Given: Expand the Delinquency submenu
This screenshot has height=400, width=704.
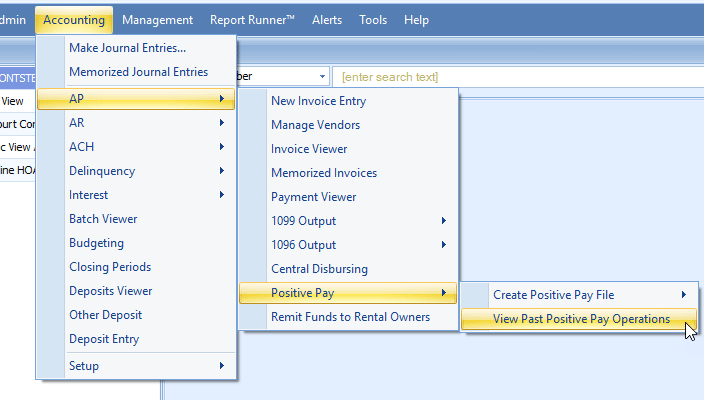Looking at the screenshot, I should pyautogui.click(x=136, y=171).
